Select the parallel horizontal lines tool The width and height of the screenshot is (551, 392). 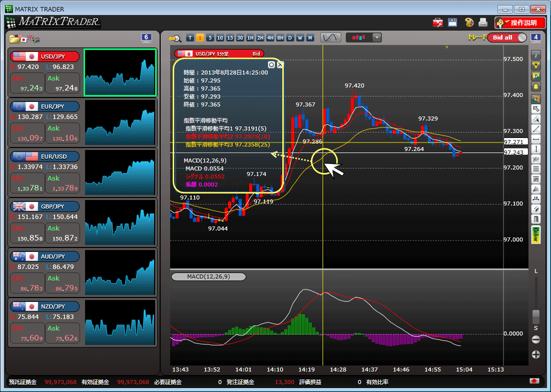coord(536,169)
